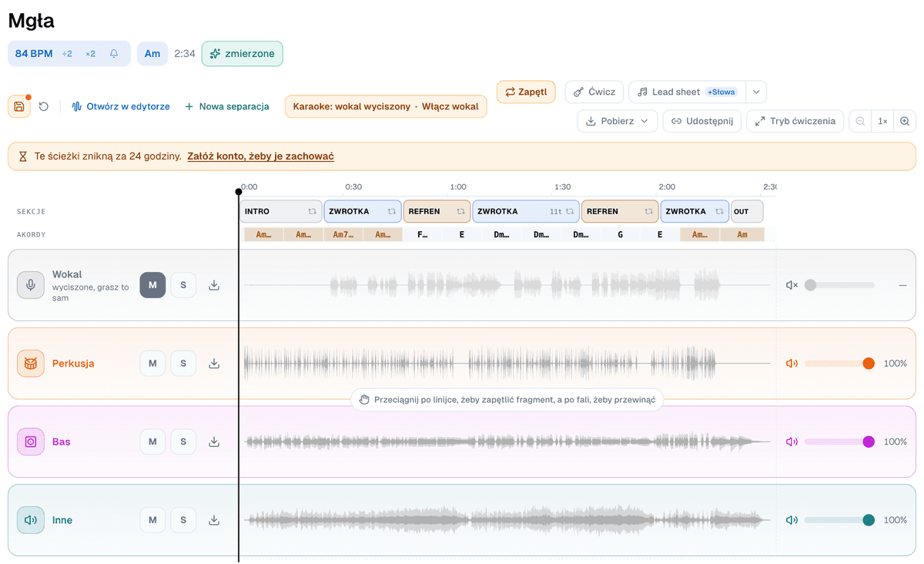Loop the INTRO section
Image resolution: width=924 pixels, height=564 pixels.
coord(313,211)
